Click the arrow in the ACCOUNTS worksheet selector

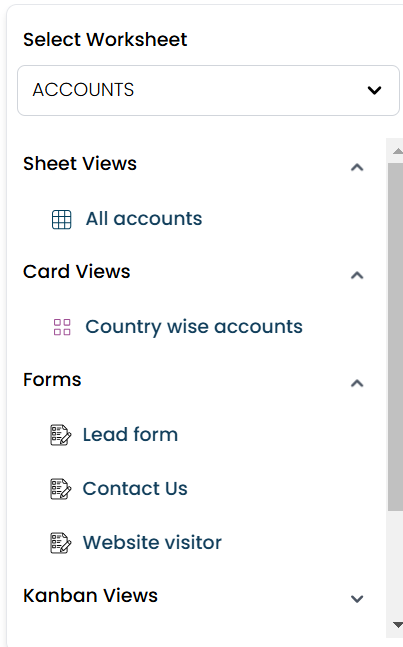point(374,90)
